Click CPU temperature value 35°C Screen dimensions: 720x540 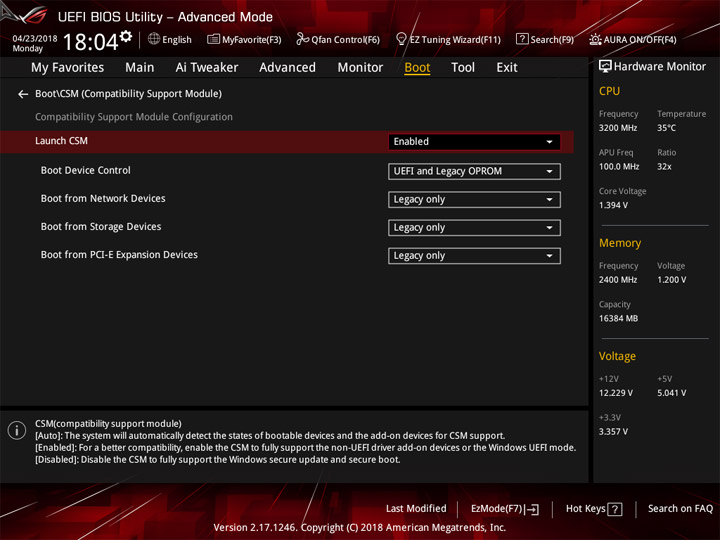666,128
